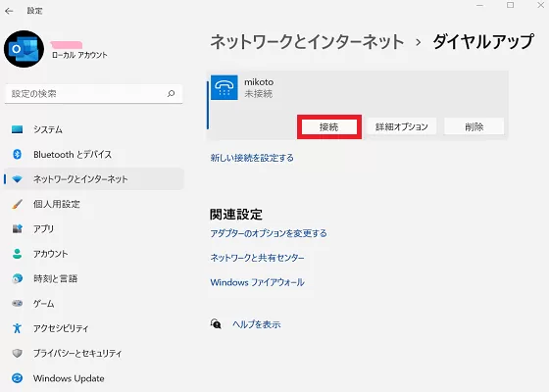
Task: Maximize the settings window
Action: pyautogui.click(x=511, y=5)
